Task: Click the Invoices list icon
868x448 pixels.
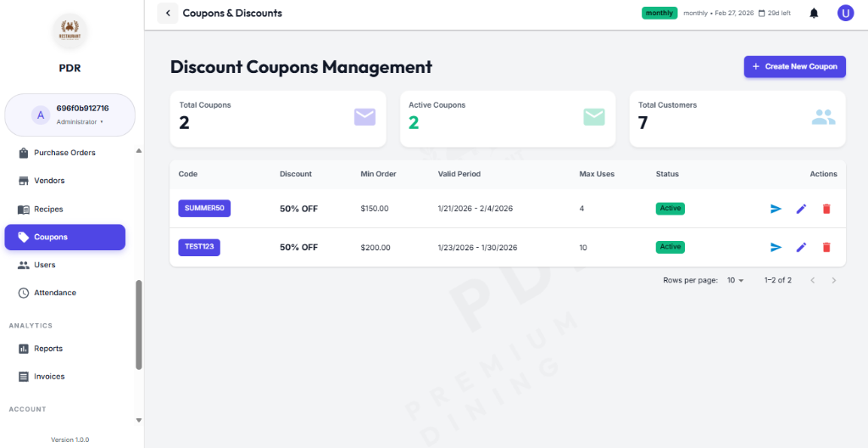Action: pyautogui.click(x=23, y=377)
